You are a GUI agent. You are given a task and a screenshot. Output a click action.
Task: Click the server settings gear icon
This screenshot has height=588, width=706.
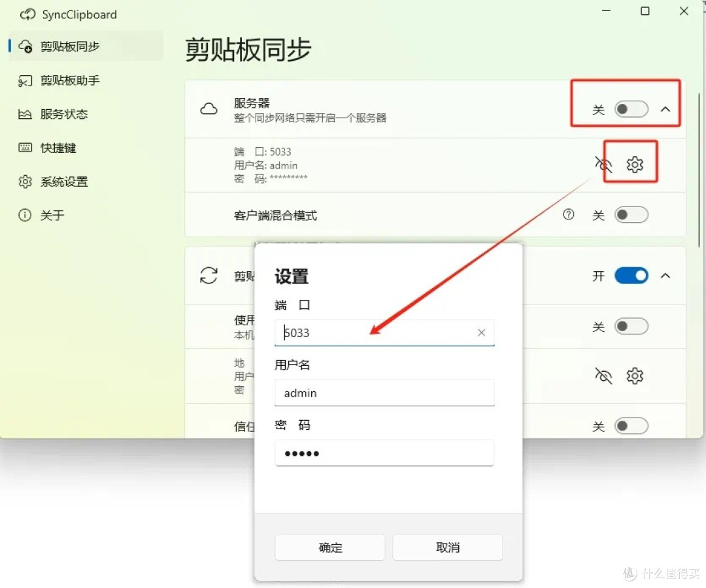coord(633,165)
